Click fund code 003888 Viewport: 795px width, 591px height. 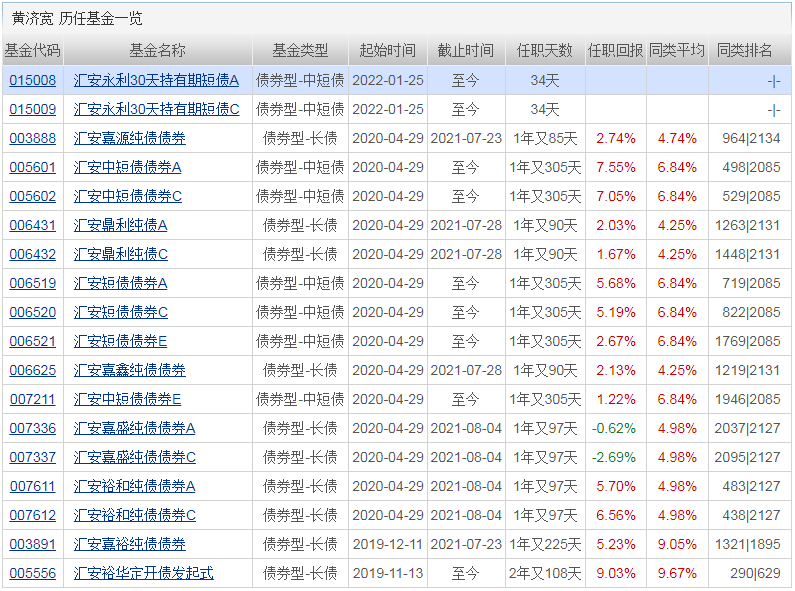[x=32, y=138]
